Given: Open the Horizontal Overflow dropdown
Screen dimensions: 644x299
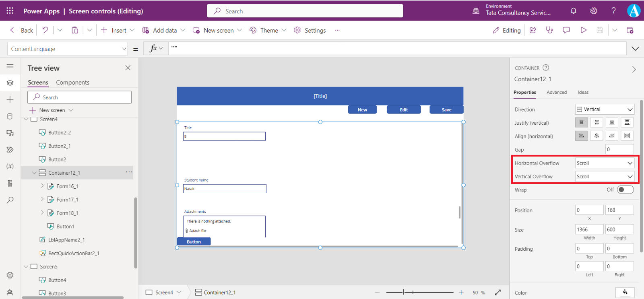Looking at the screenshot, I should coord(605,163).
